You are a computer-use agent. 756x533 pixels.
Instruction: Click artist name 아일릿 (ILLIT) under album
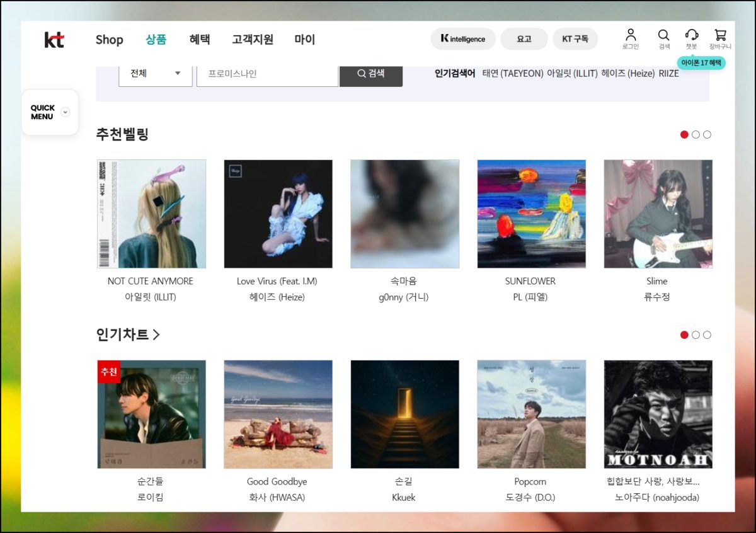coord(151,297)
